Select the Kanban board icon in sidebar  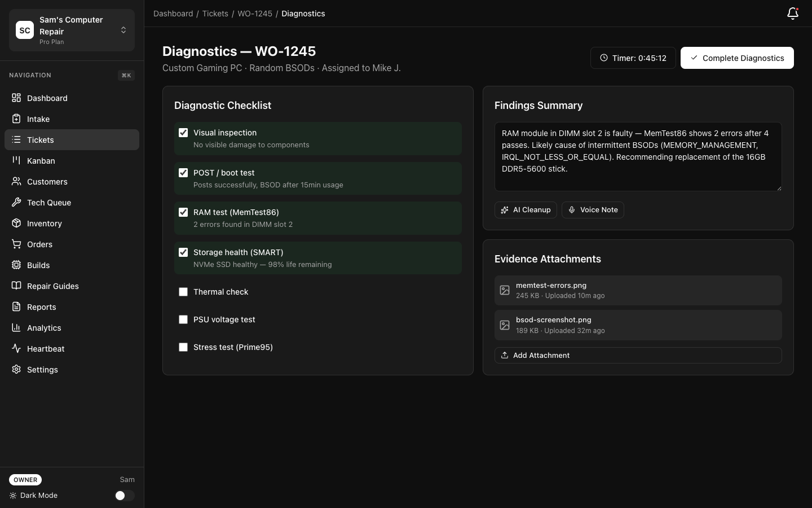point(16,161)
